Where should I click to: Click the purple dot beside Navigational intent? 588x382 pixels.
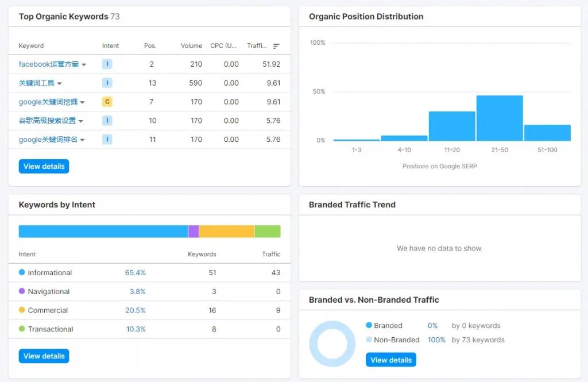pos(22,291)
